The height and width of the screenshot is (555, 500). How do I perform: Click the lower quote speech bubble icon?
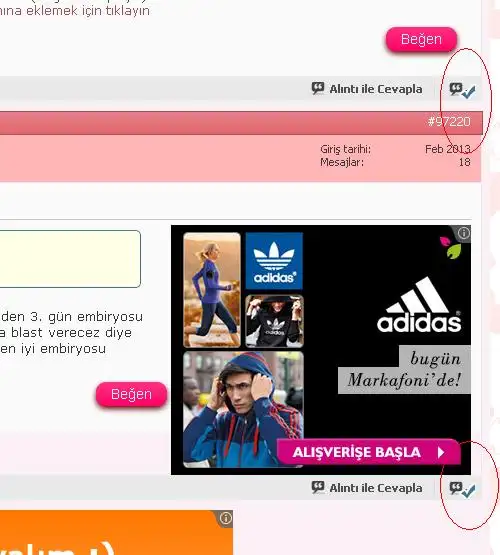[318, 487]
